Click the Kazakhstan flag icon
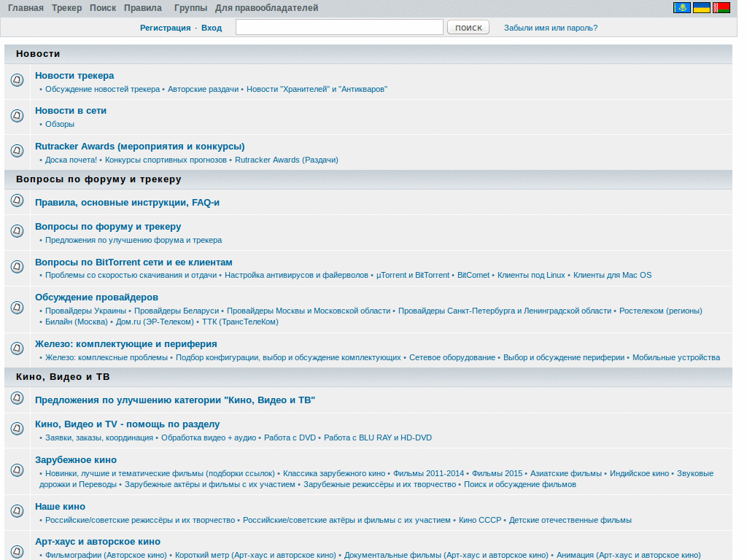747x560 pixels. pos(682,7)
